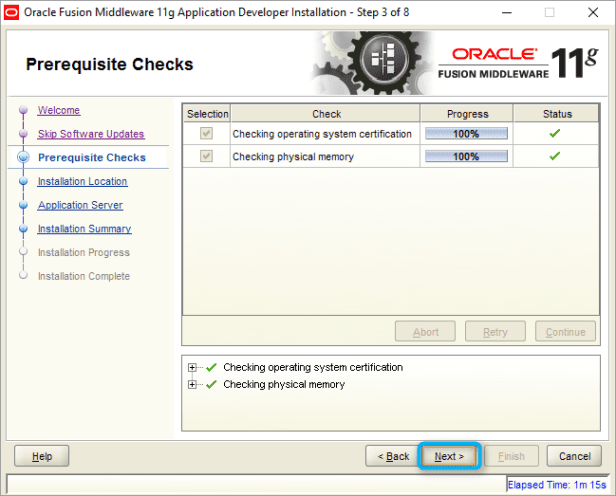Select the 'Checking operating system certification' table cell
Image resolution: width=616 pixels, height=496 pixels.
325,134
